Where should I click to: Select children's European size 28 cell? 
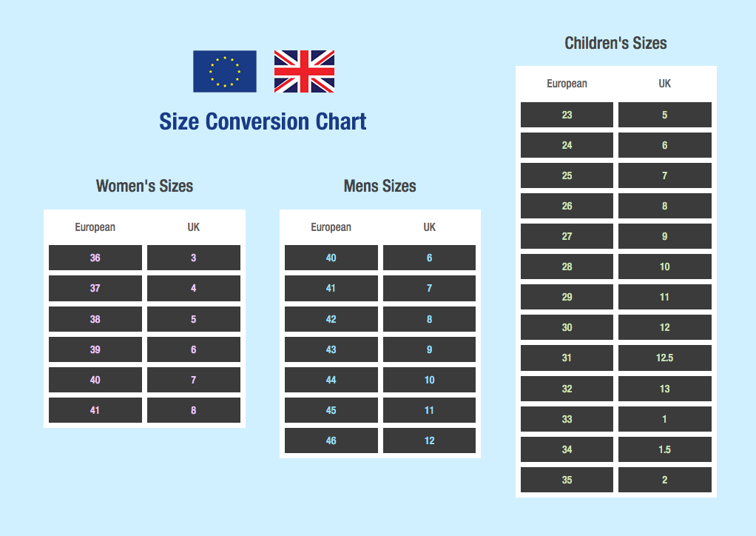click(x=567, y=267)
